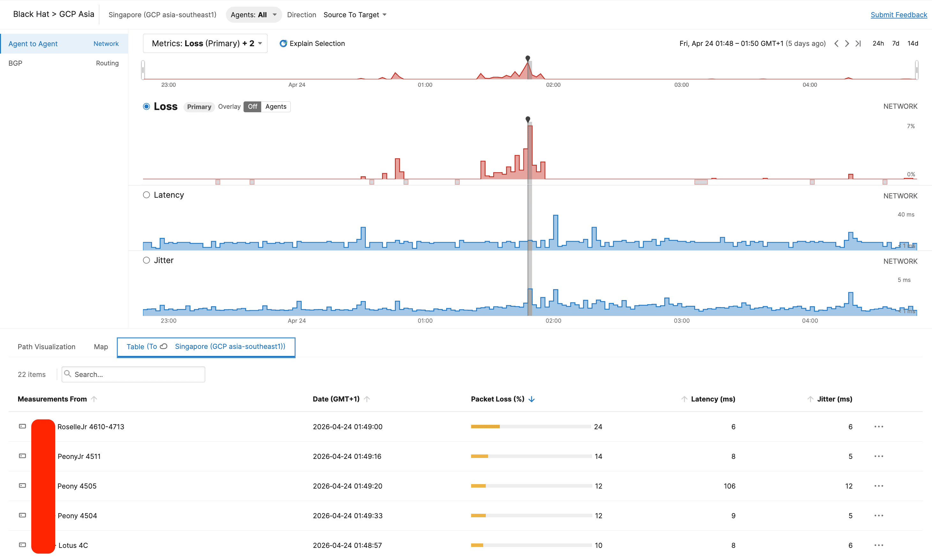This screenshot has height=560, width=932.
Task: Open more options for Peony 4504 row
Action: [x=879, y=515]
